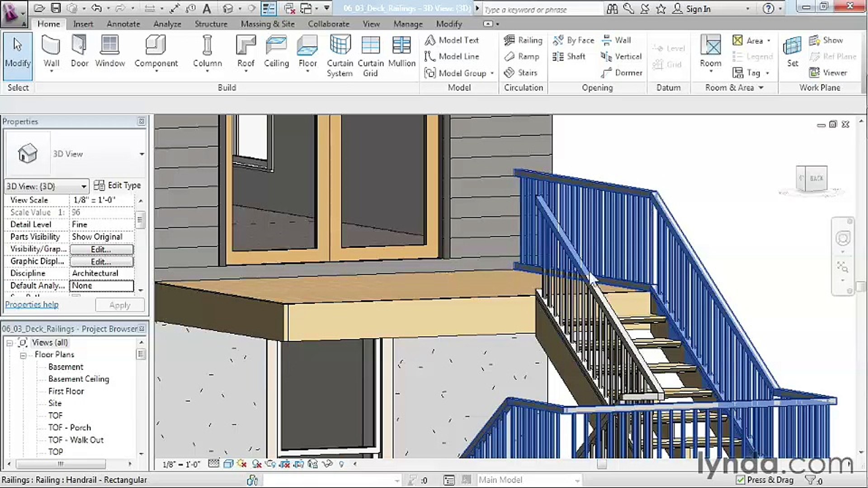The image size is (868, 488).
Task: Collapse the Floor Plans tree node
Action: click(23, 356)
